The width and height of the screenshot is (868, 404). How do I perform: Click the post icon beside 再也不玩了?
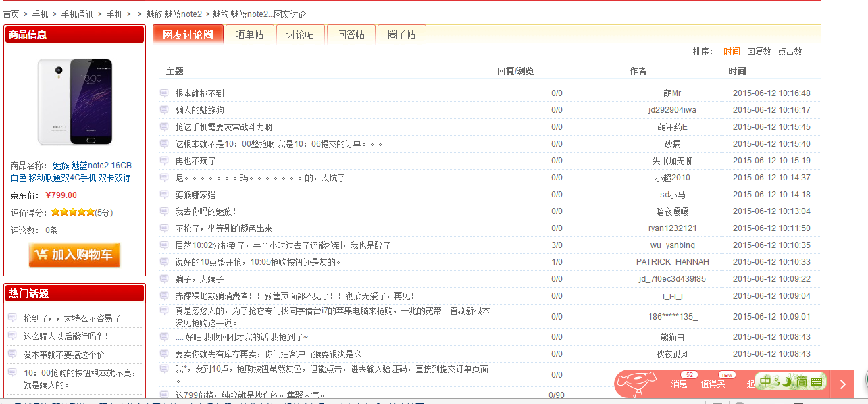click(164, 161)
